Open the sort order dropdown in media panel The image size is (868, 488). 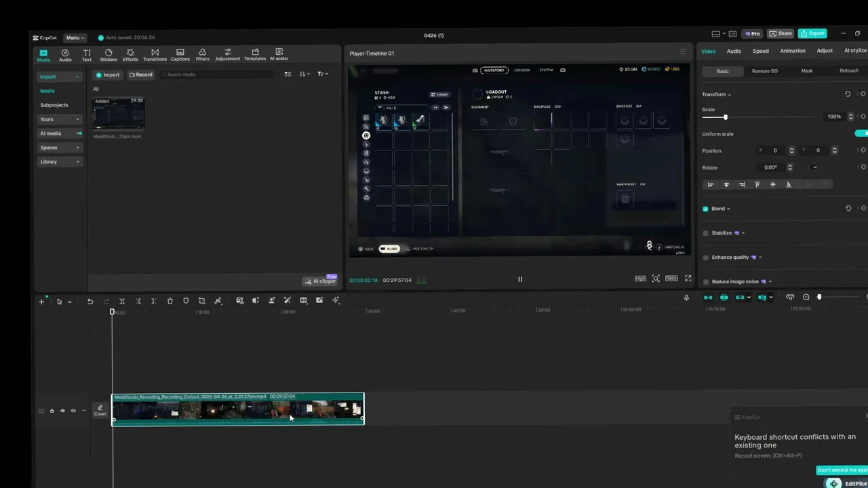click(x=304, y=74)
